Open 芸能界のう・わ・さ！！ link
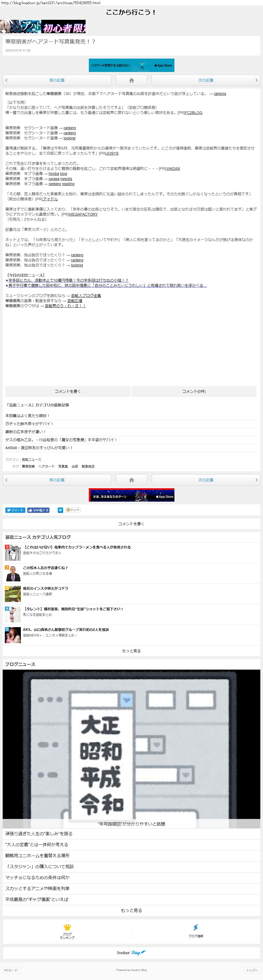The width and height of the screenshot is (263, 980). [65, 306]
